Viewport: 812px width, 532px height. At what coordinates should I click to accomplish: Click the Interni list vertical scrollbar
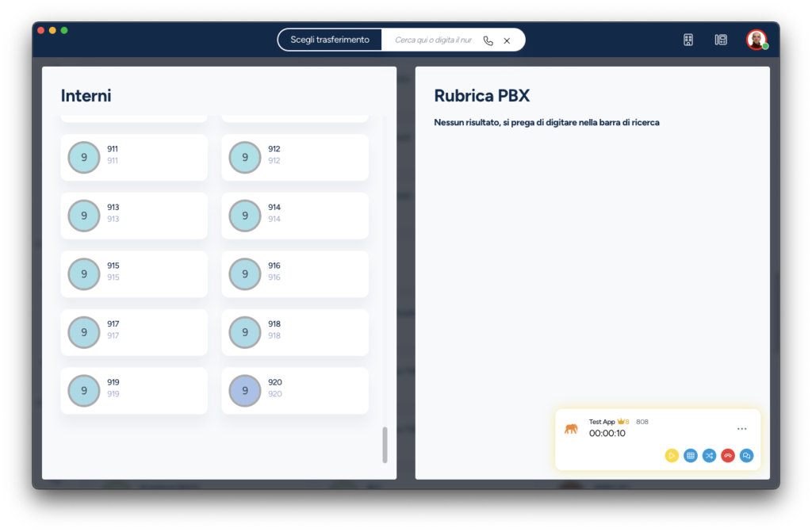click(x=385, y=445)
